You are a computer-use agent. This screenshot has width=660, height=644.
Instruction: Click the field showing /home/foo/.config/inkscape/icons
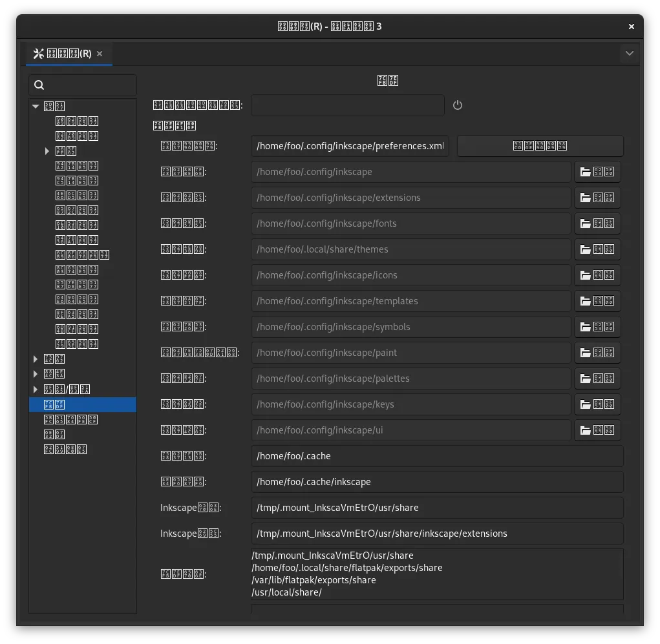tap(411, 275)
